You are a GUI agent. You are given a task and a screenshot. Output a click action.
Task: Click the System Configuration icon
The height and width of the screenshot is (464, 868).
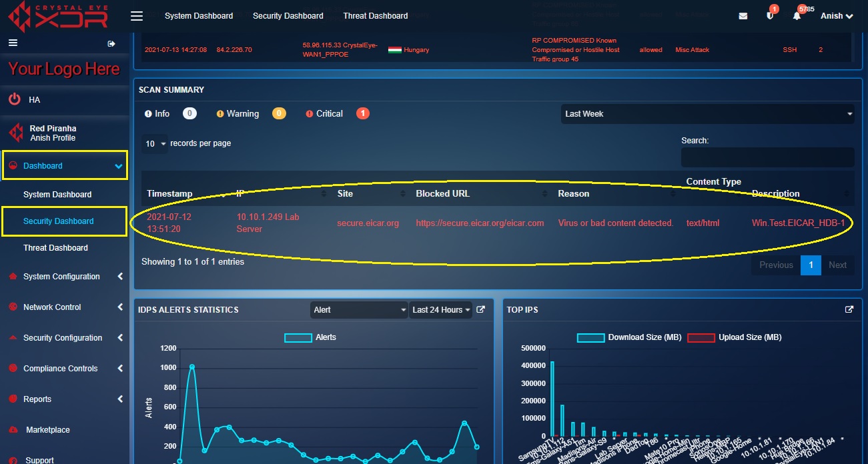pos(13,276)
